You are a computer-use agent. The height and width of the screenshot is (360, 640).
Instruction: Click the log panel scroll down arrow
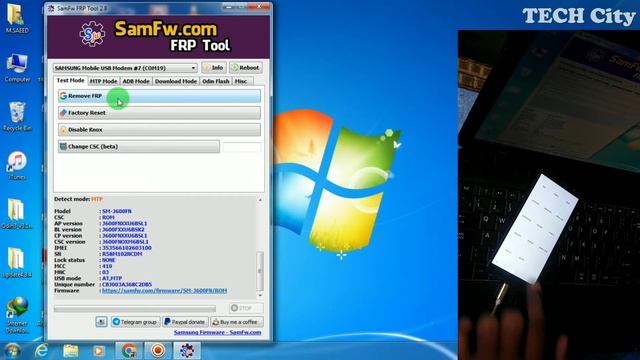click(x=260, y=295)
